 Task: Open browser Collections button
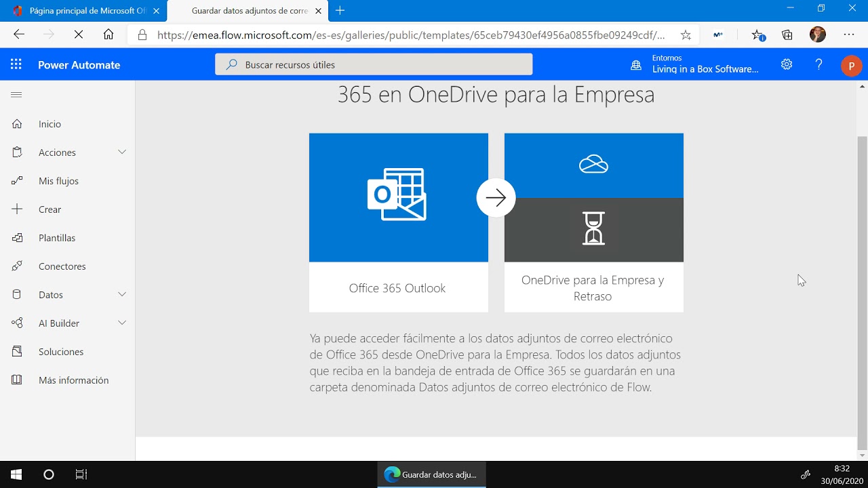[787, 35]
